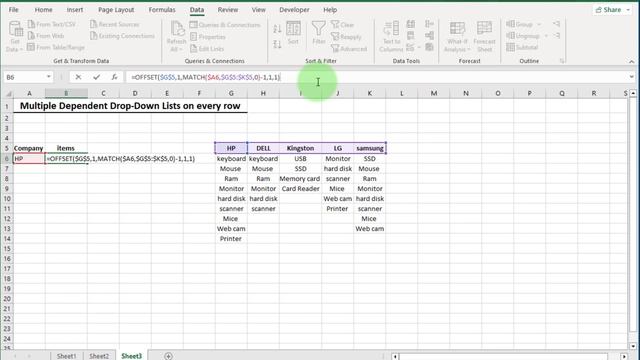Create a Forecast Sheet
The height and width of the screenshot is (360, 640).
pos(484,37)
